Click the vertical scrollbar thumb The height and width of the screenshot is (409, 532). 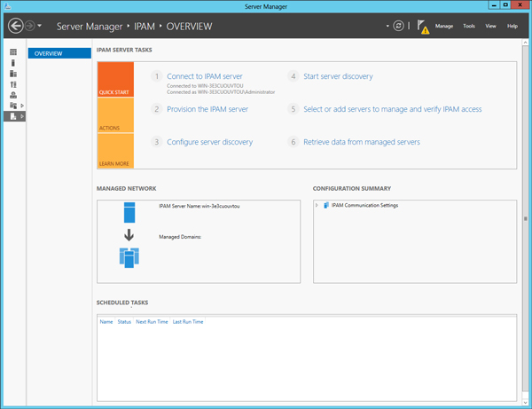(x=525, y=219)
